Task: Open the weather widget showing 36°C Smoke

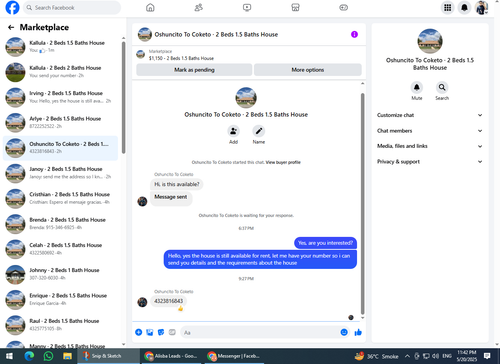Action: coord(377,356)
